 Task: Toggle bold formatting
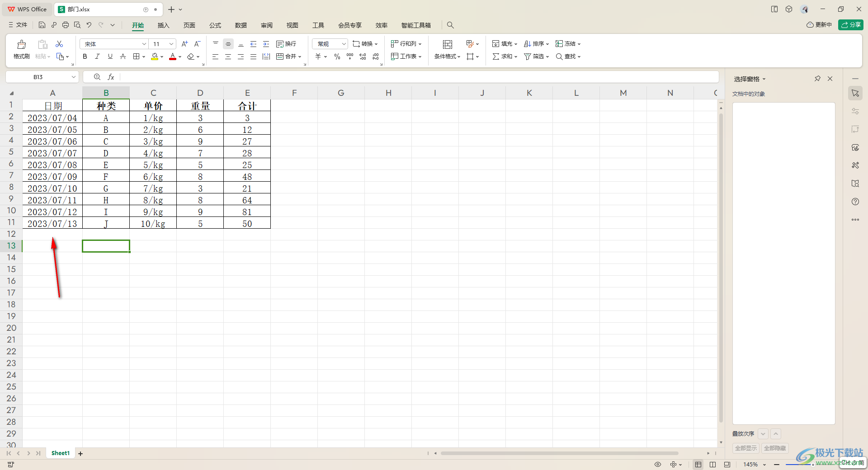(85, 56)
